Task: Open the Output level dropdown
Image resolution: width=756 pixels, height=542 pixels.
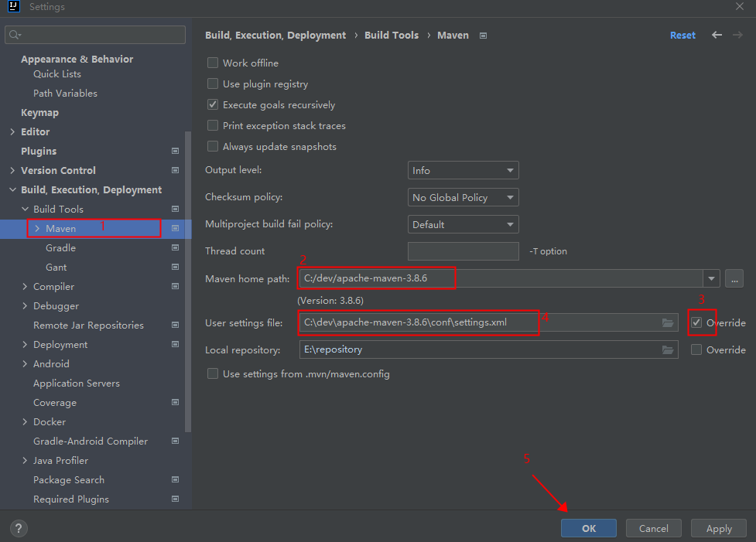Action: click(x=463, y=170)
